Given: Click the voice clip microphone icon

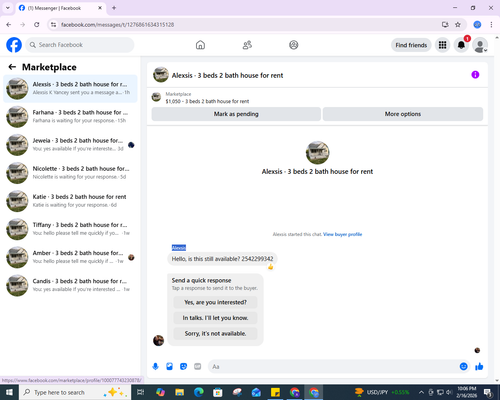Looking at the screenshot, I should tap(155, 367).
